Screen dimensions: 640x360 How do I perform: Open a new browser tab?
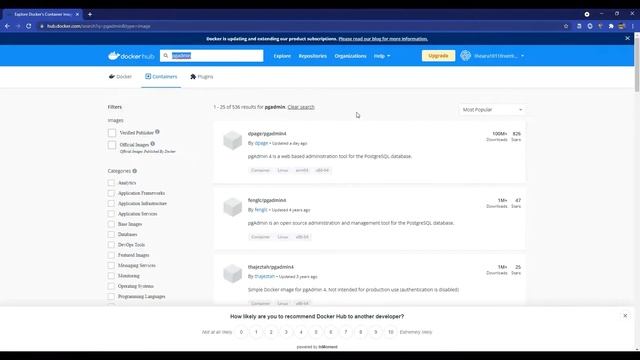[90, 14]
